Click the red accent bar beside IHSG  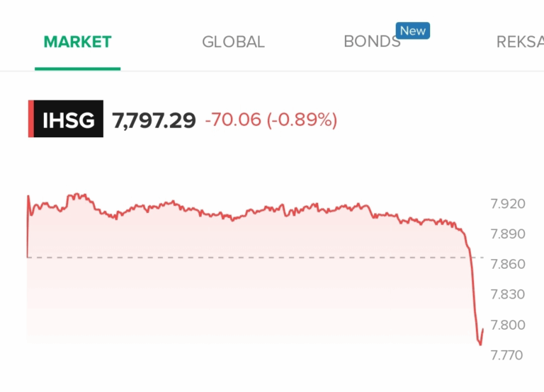(x=30, y=120)
